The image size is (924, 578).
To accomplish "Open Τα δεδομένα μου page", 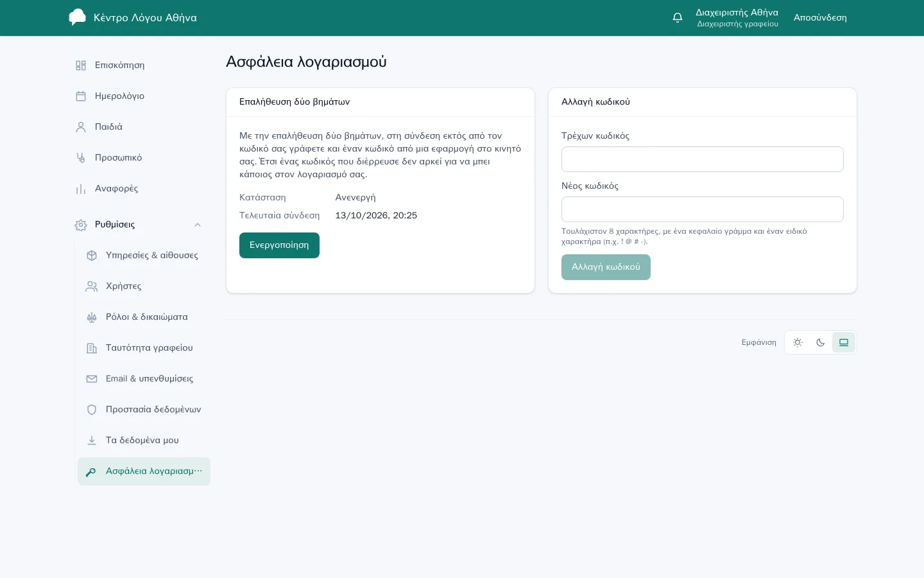I will click(144, 441).
